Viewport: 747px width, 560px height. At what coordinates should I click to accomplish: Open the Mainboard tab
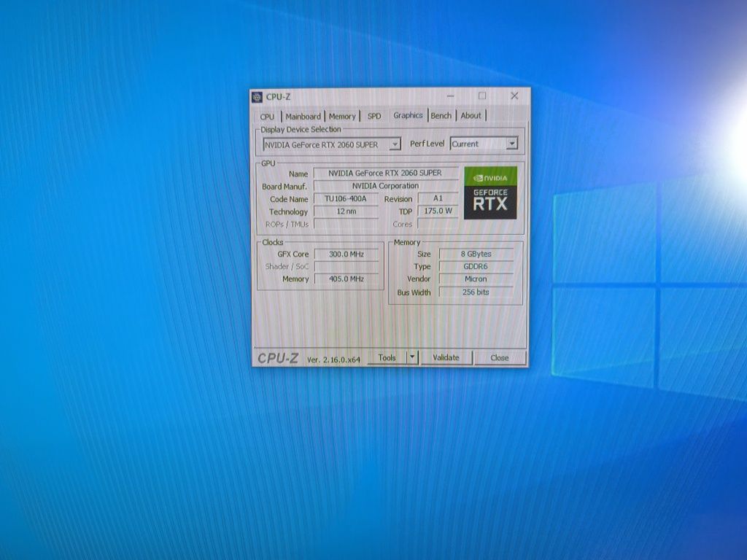[x=303, y=116]
